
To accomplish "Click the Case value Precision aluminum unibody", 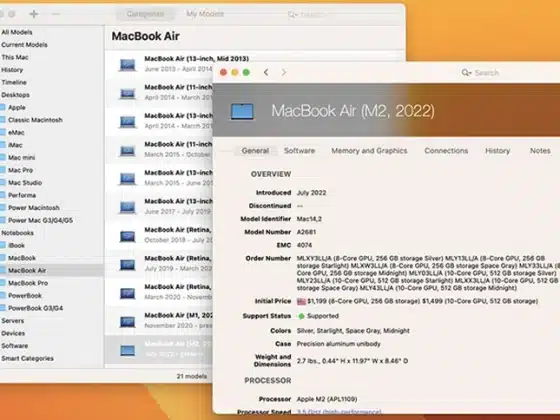I will point(339,344).
